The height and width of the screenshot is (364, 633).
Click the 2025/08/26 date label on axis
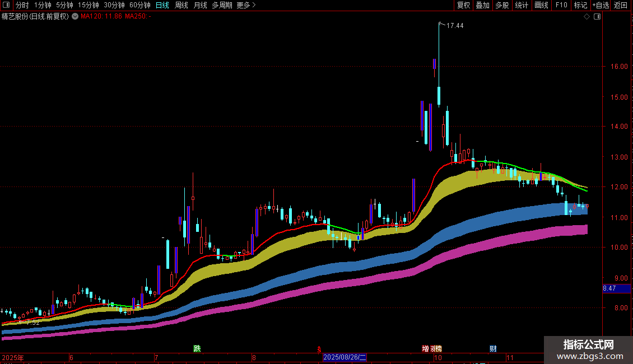(345, 357)
